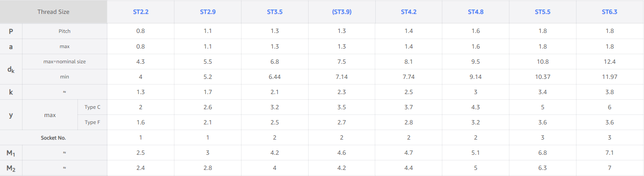This screenshot has height=176, width=644.
Task: Select the M2 symbol cell
Action: [x=11, y=168]
